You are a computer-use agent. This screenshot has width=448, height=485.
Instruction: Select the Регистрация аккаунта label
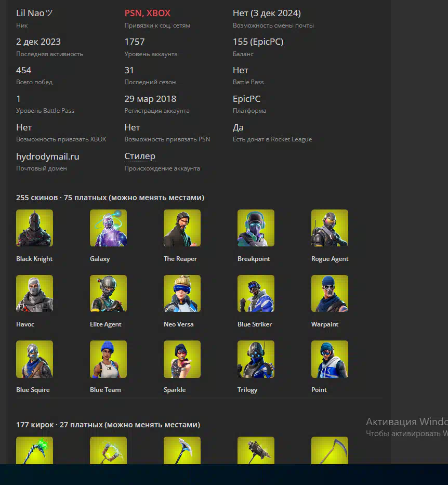tap(157, 110)
